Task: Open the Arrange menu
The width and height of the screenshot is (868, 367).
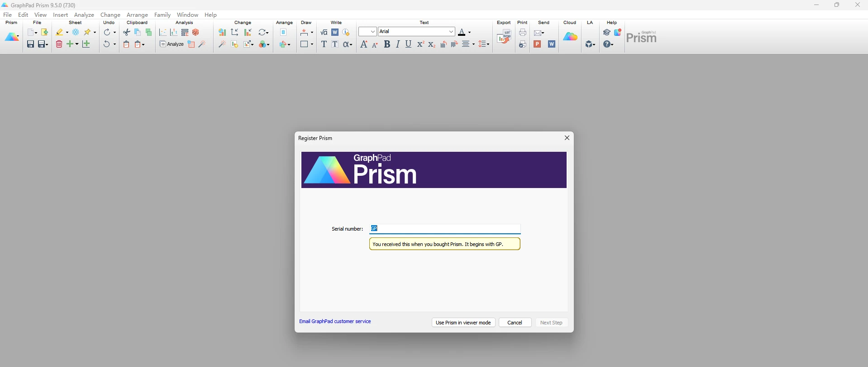Action: point(137,15)
